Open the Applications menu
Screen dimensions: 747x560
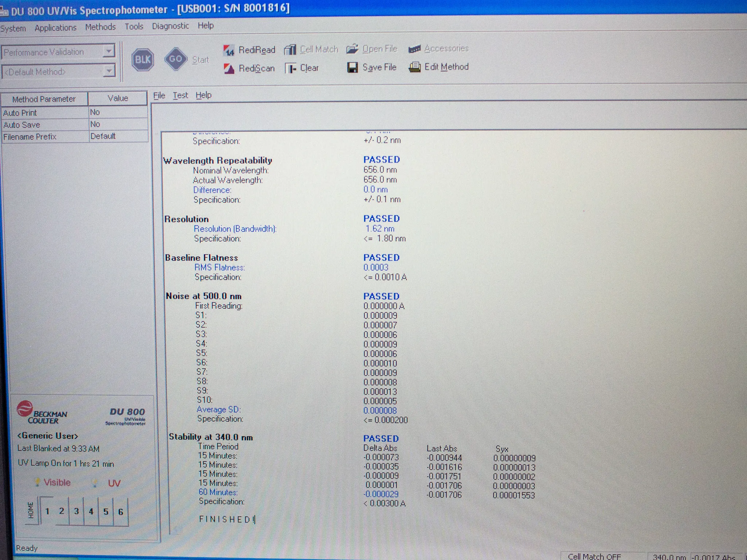(x=55, y=28)
